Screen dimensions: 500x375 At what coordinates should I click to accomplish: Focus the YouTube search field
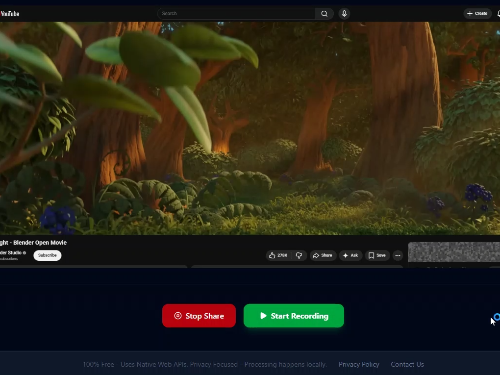tap(236, 14)
